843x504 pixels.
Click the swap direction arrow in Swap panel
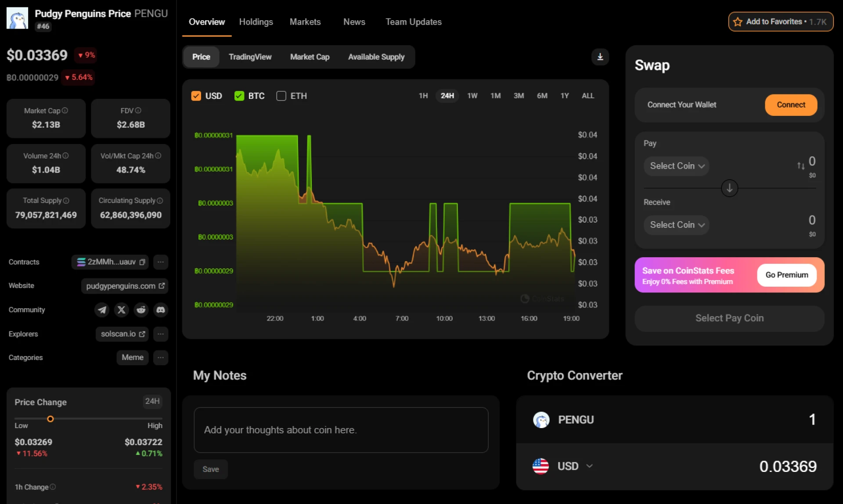[729, 188]
